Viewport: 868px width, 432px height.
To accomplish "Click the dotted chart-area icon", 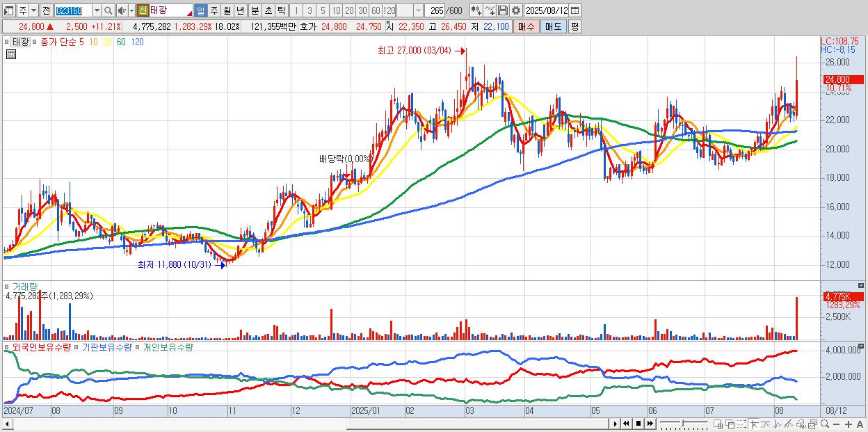I will coord(741,424).
